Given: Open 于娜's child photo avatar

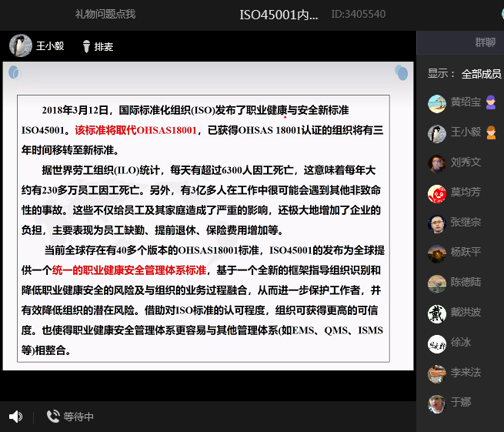Looking at the screenshot, I should [x=437, y=404].
